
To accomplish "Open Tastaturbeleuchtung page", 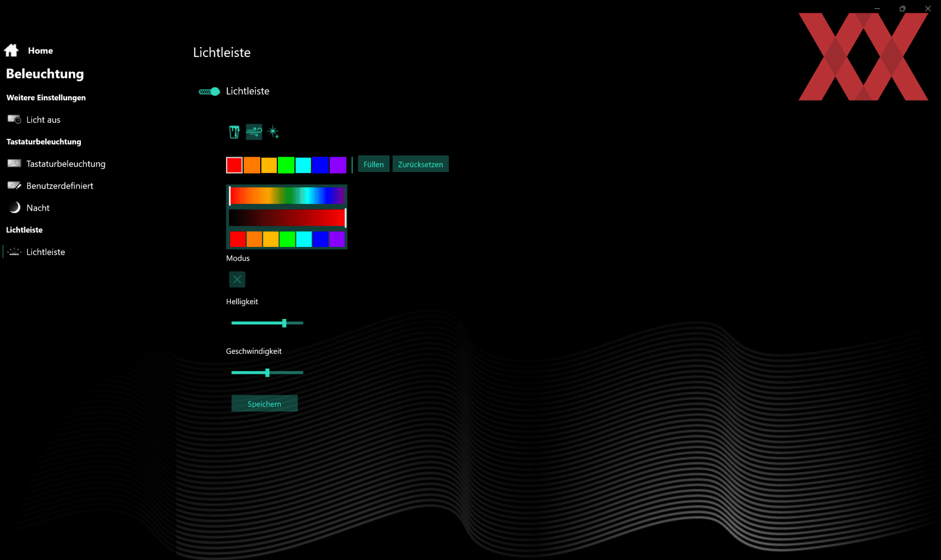I will tap(66, 164).
